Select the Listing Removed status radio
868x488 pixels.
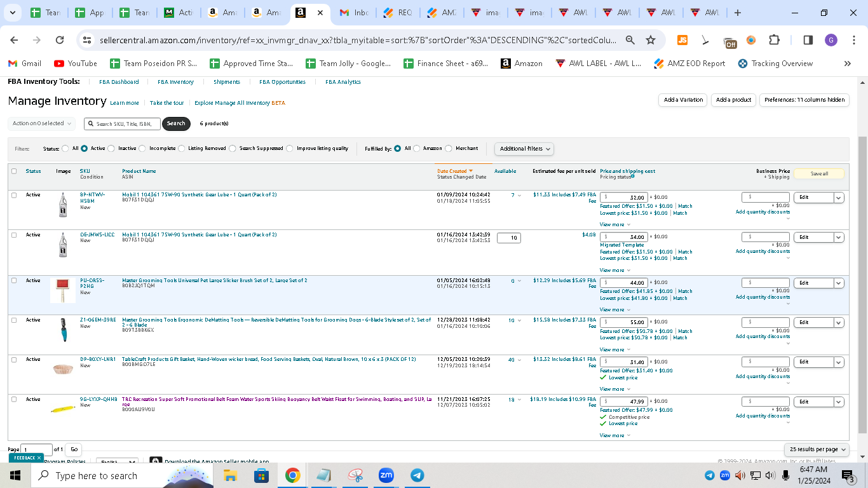(181, 149)
